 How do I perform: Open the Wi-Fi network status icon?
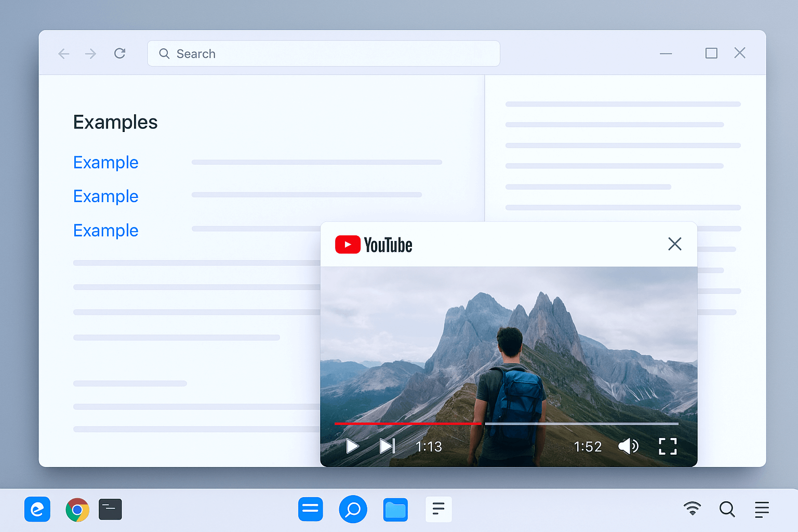[692, 509]
